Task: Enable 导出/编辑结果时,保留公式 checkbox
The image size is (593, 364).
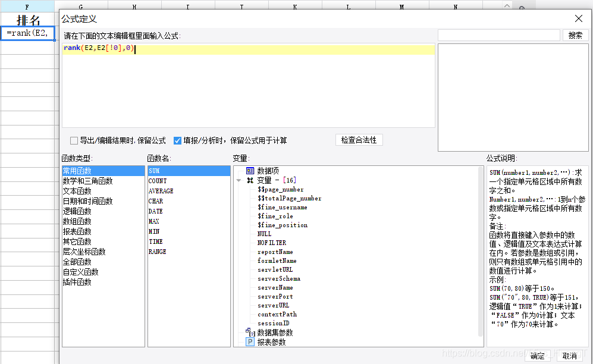Action: click(74, 141)
